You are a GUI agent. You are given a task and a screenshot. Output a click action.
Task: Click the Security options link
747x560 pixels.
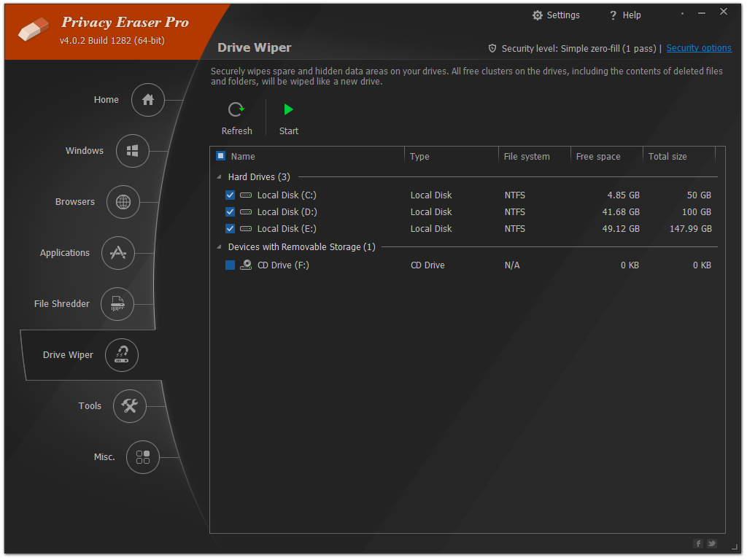click(698, 48)
